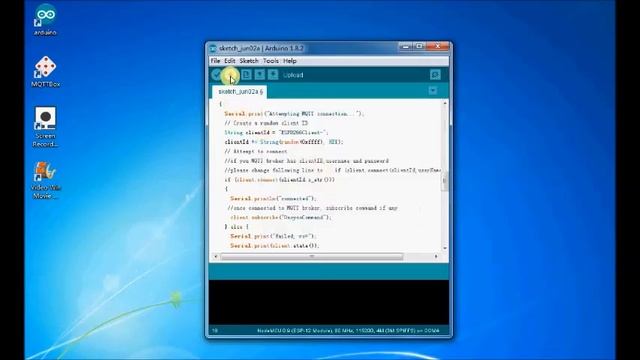Click the black console output area
Viewport: 640px width, 360px height.
click(x=329, y=302)
